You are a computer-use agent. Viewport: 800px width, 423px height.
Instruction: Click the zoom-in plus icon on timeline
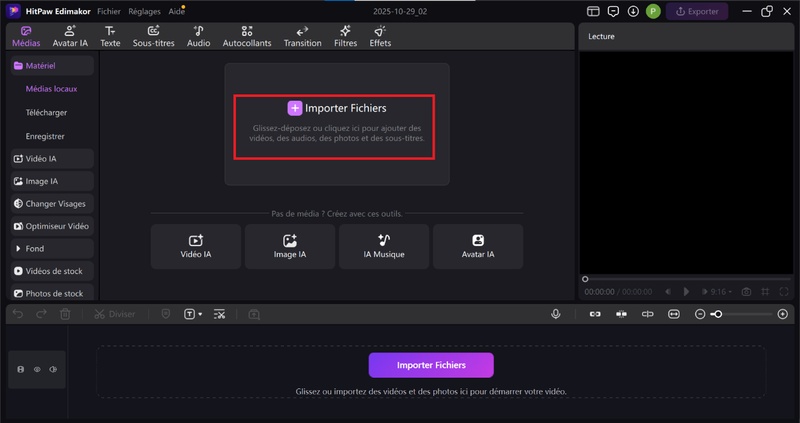[x=782, y=314]
